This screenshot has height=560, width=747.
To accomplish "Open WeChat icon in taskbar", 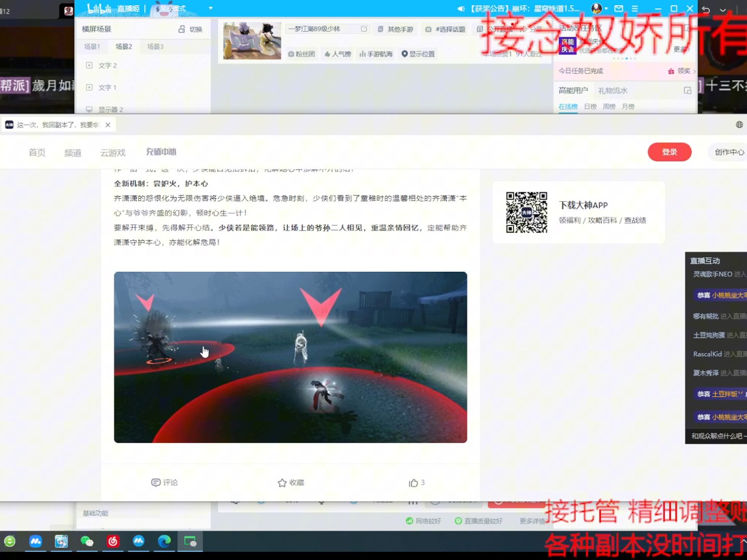I will 87,542.
